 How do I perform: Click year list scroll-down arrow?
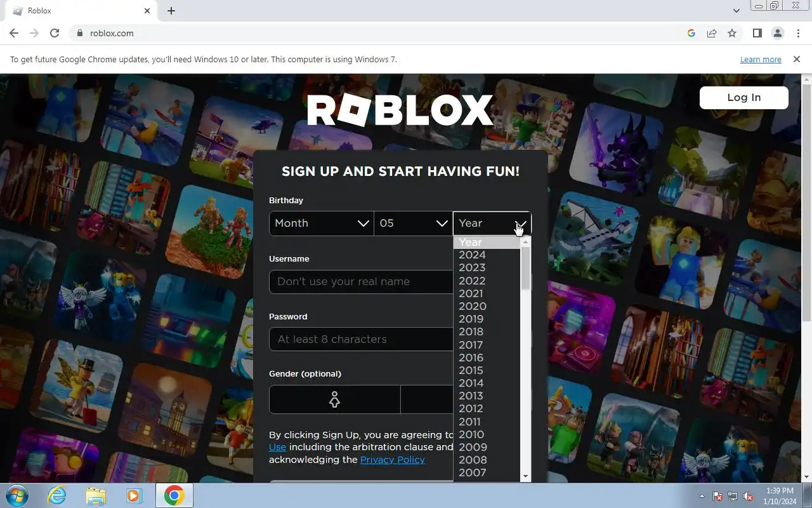[525, 476]
